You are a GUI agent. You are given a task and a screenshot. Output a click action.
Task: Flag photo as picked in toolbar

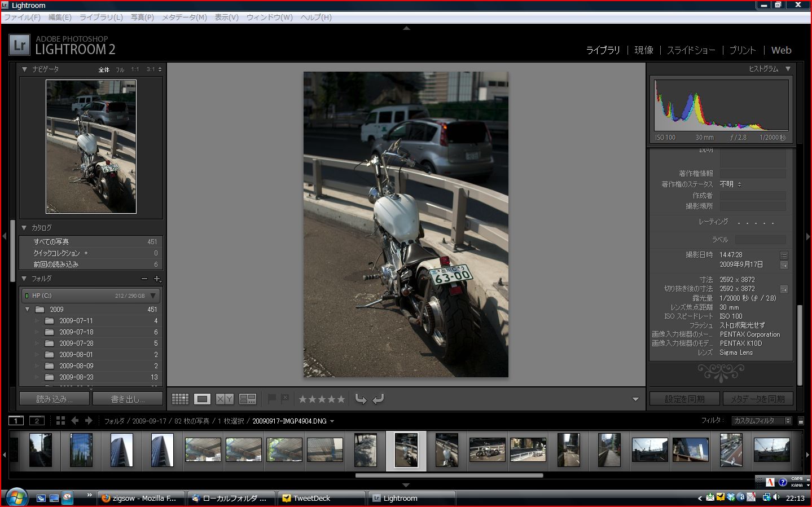pyautogui.click(x=271, y=399)
